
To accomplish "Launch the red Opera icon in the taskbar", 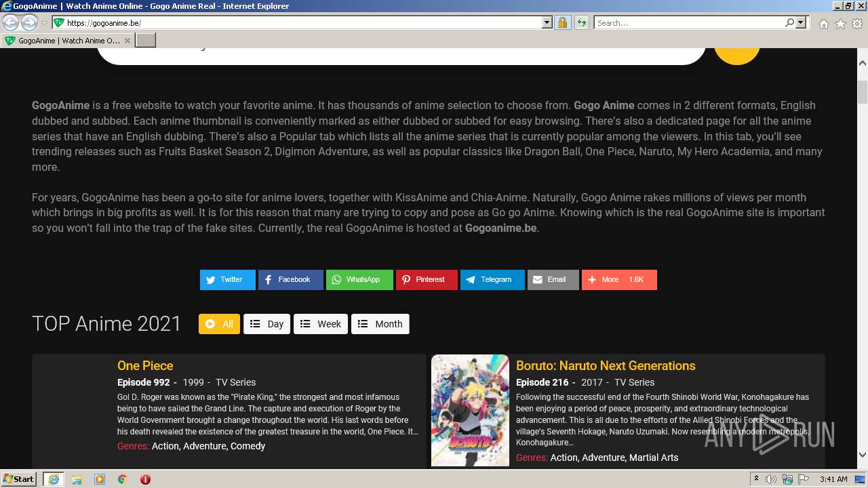I will [x=145, y=479].
